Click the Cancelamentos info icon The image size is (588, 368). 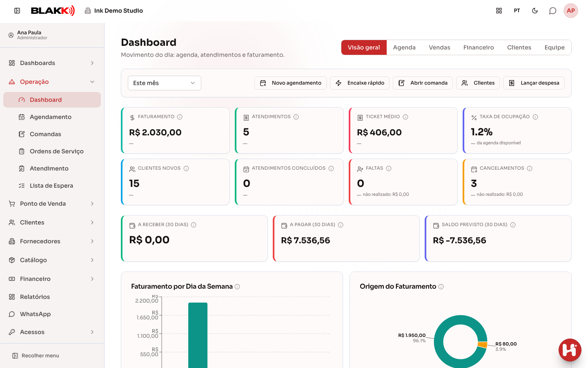pos(530,168)
